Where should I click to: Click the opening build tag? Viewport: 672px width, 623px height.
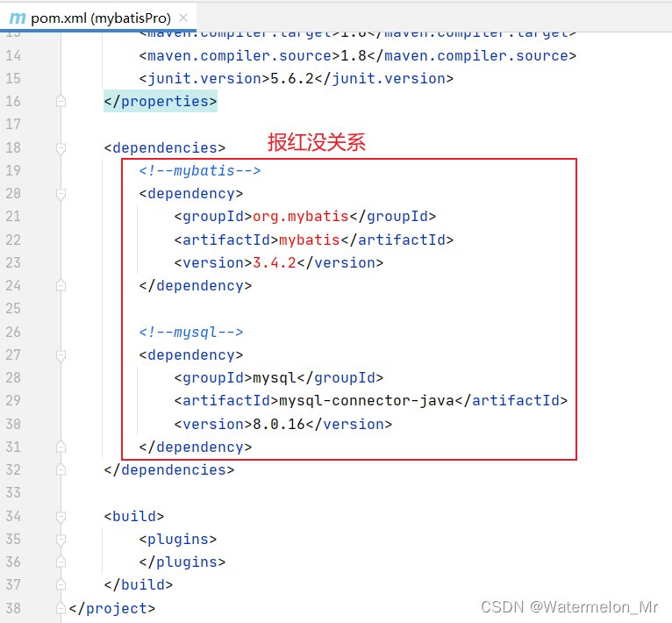point(133,517)
